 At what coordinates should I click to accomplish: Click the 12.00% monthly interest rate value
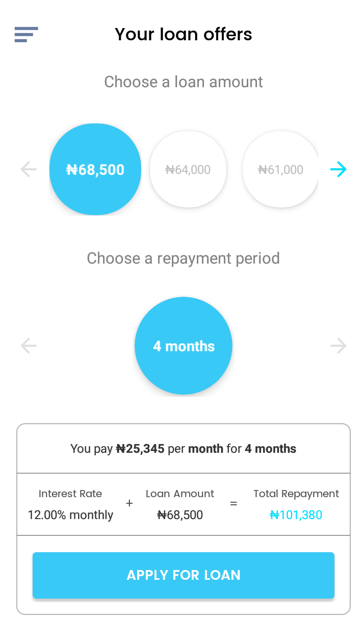(x=70, y=515)
